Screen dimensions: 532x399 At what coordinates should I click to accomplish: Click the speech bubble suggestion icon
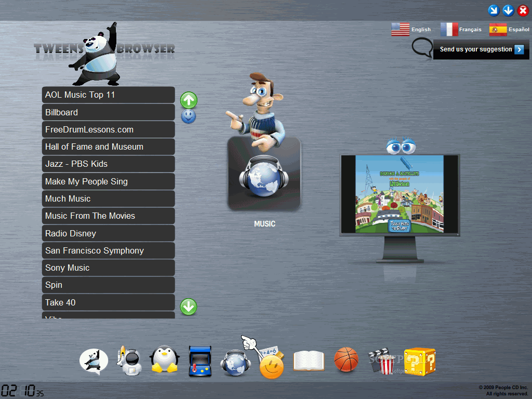click(422, 48)
